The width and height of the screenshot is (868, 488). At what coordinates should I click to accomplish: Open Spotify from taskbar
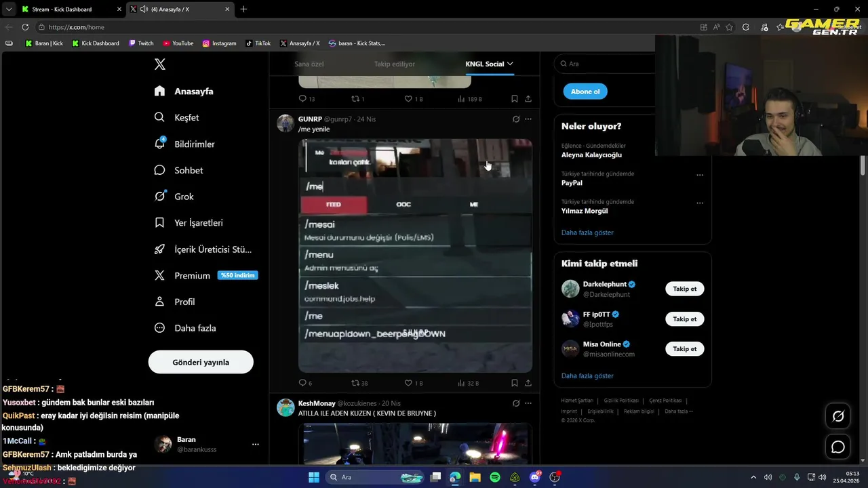pyautogui.click(x=495, y=477)
